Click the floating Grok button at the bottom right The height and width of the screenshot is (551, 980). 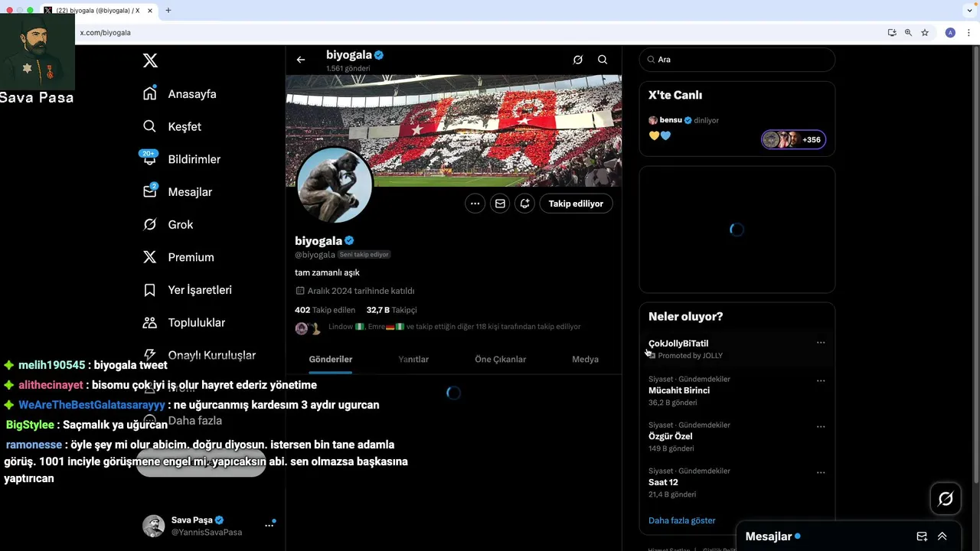946,499
